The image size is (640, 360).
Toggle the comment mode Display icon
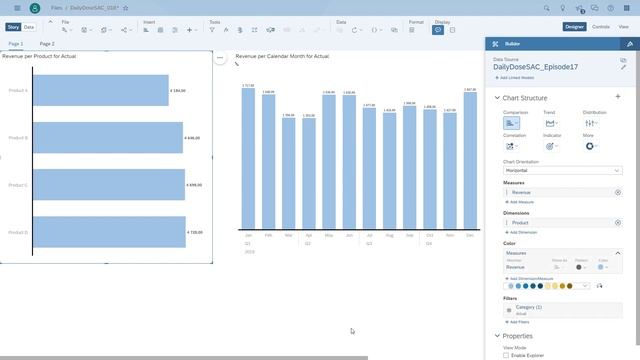click(x=438, y=30)
